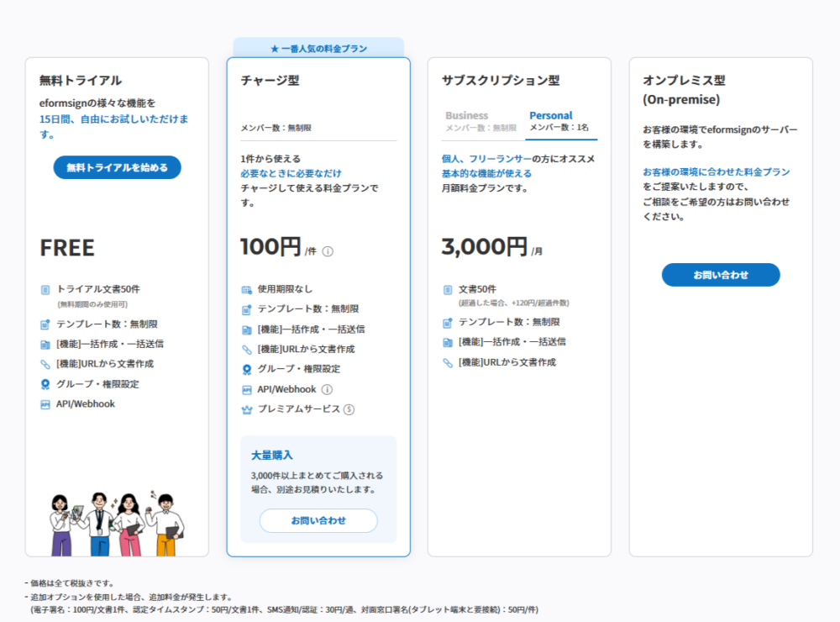
Task: Click blue text 必要なときに必要なだけ
Action: (x=291, y=173)
